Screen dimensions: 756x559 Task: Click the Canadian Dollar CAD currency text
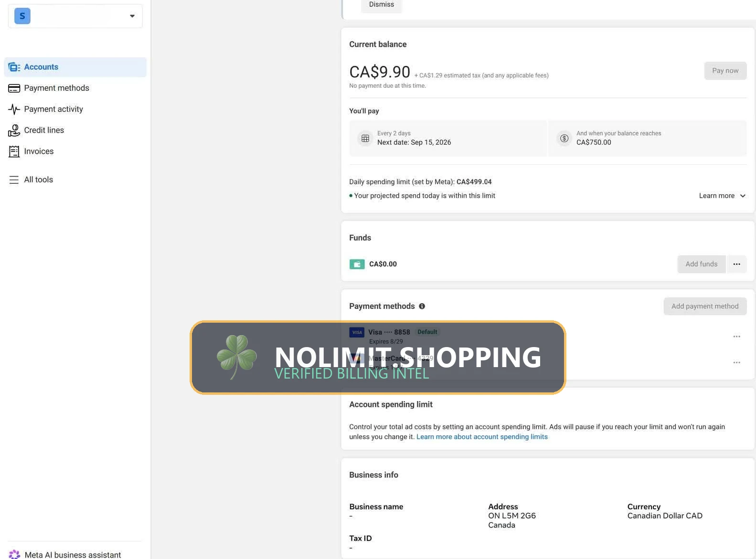point(665,516)
